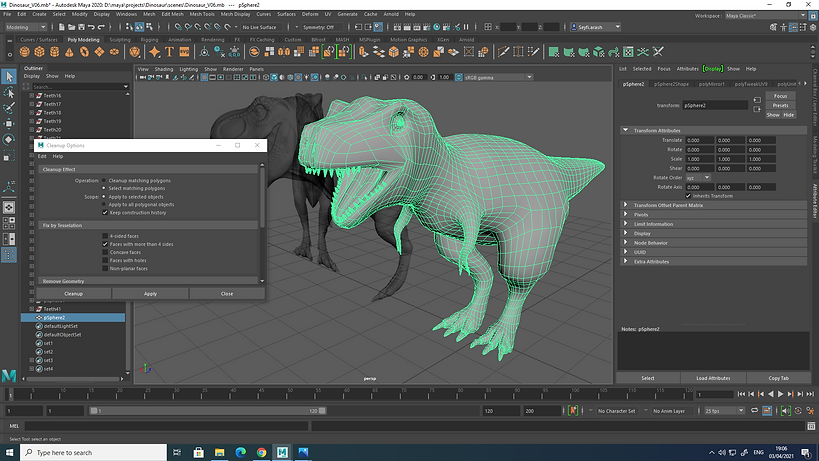Activate the Lasso select tool

pyautogui.click(x=9, y=92)
